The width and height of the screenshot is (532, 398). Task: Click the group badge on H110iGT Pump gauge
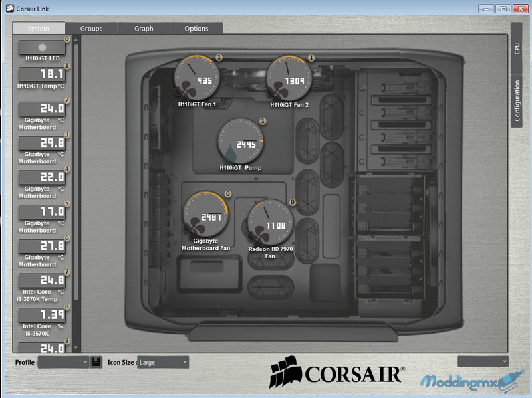point(263,121)
